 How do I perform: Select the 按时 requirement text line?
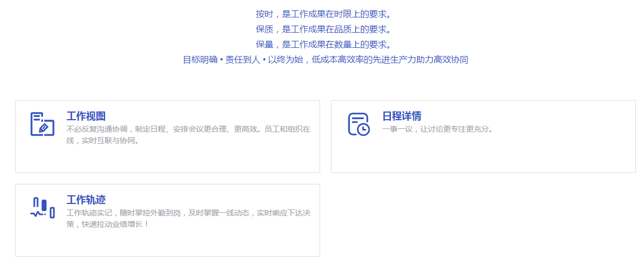point(323,14)
